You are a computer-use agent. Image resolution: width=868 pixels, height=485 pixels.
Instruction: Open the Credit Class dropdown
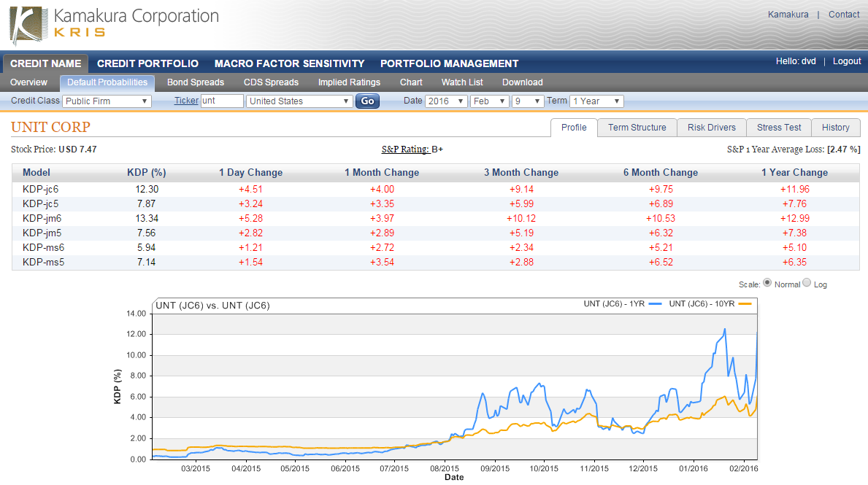tap(107, 101)
